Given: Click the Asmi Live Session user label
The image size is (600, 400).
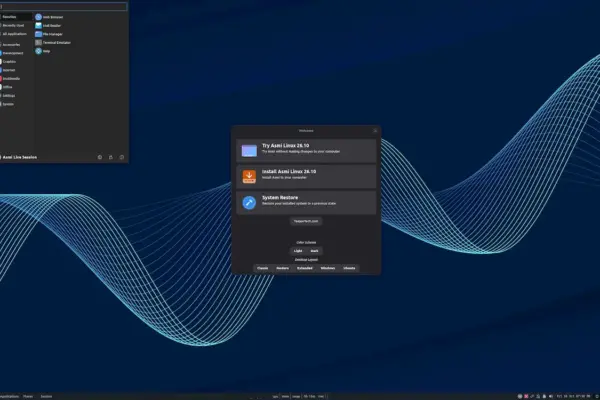Looking at the screenshot, I should coord(19,157).
